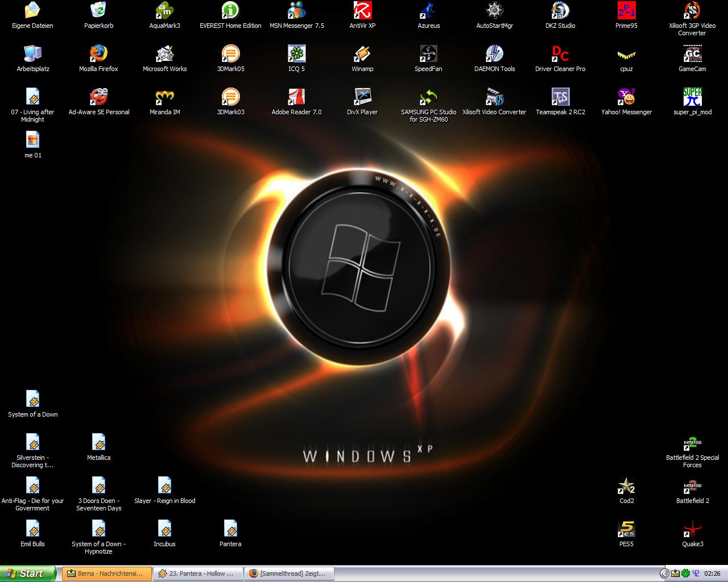Switch to [Sammelthread] Zeigt... Firefox window
Viewport: 728px width, 582px height.
pyautogui.click(x=289, y=573)
